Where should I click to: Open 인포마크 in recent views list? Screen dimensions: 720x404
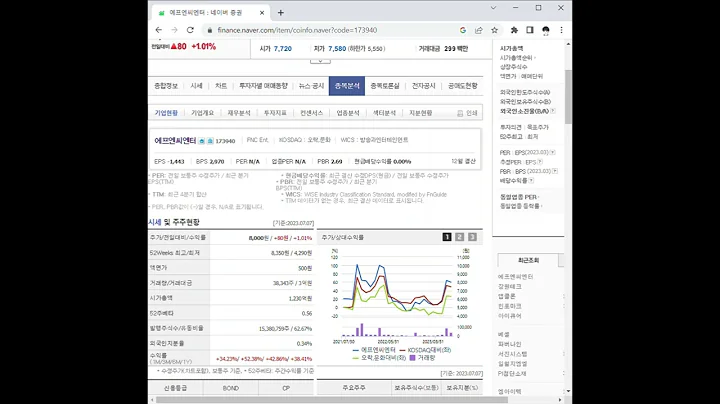pyautogui.click(x=510, y=306)
